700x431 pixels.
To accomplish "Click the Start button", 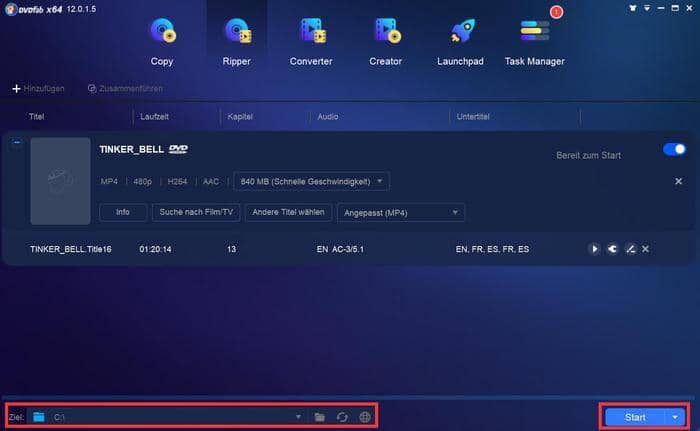I will pos(635,417).
